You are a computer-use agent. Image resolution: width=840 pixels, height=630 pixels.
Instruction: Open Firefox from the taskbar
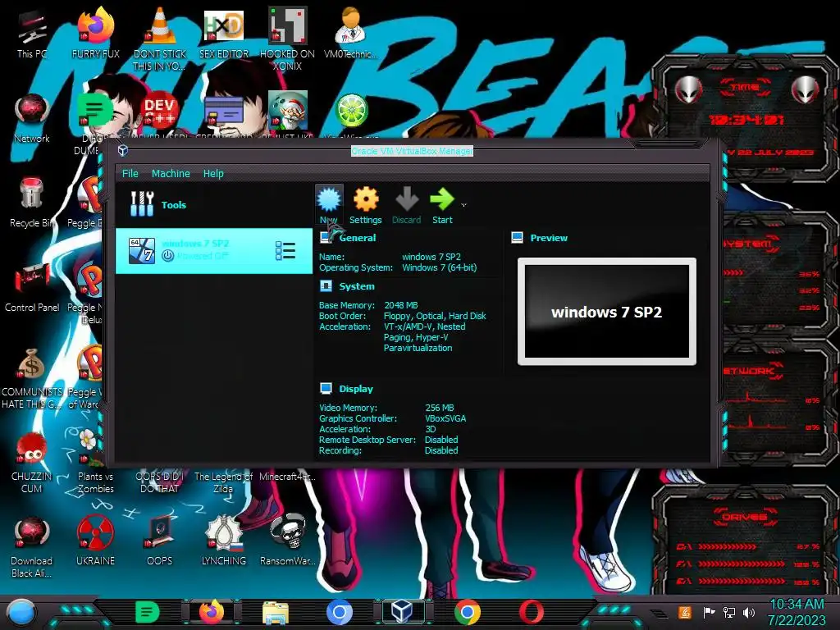(x=211, y=612)
